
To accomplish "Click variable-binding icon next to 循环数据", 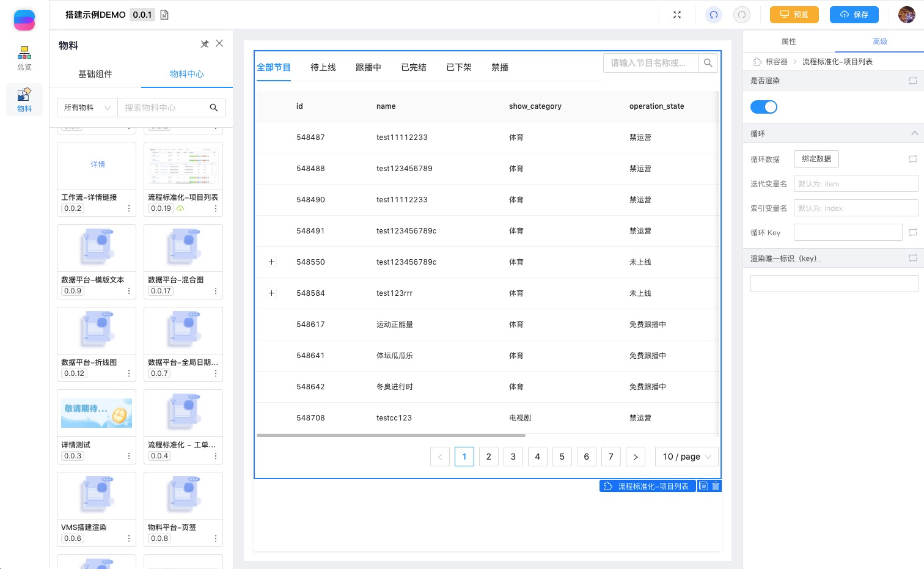I will (x=913, y=159).
